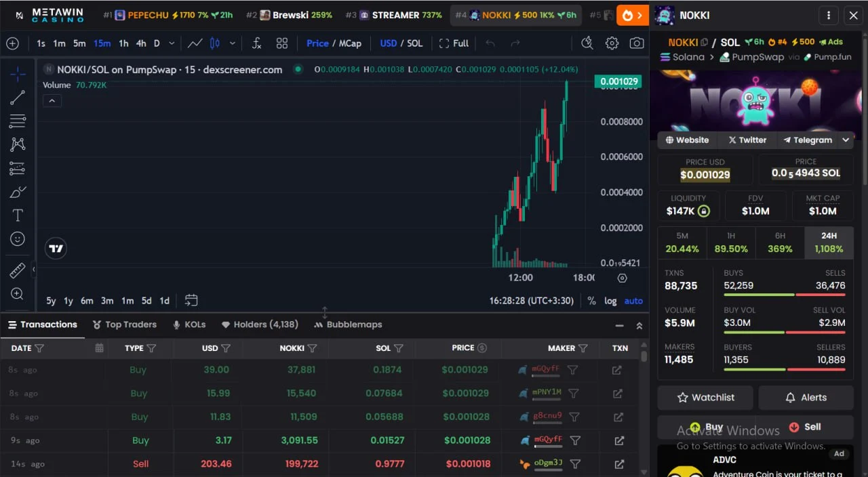Open the multi-chart layout grid
This screenshot has width=868, height=477.
pos(282,43)
